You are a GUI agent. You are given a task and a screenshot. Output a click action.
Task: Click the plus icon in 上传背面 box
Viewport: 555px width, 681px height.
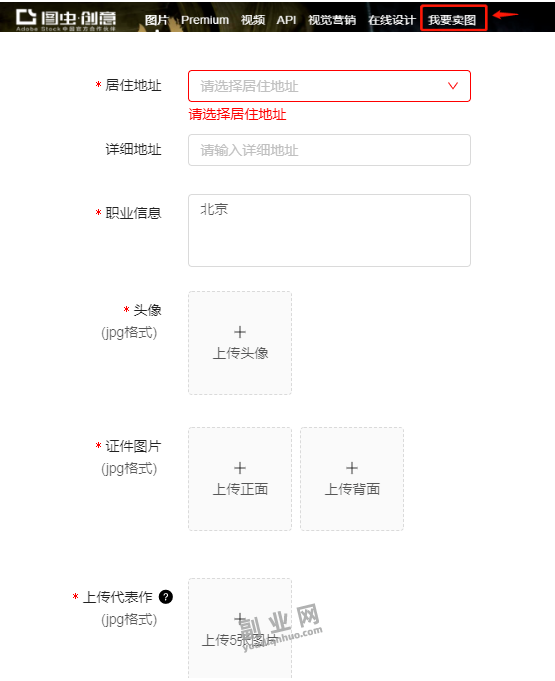pos(352,468)
